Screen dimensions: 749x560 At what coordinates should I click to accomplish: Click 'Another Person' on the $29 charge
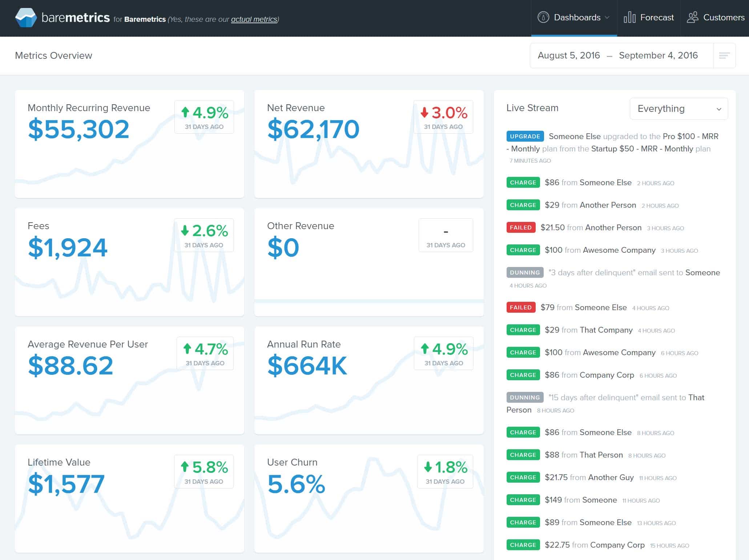(608, 205)
